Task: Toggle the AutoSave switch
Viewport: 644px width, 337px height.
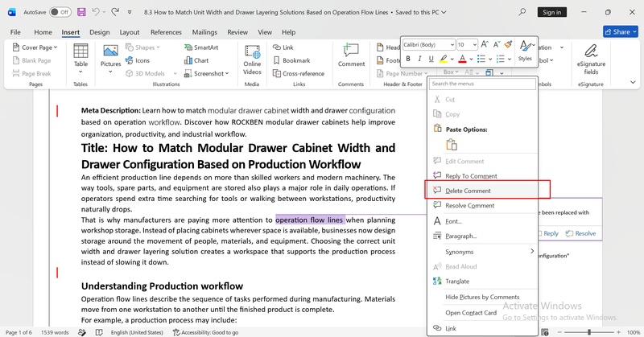Action: tap(60, 12)
